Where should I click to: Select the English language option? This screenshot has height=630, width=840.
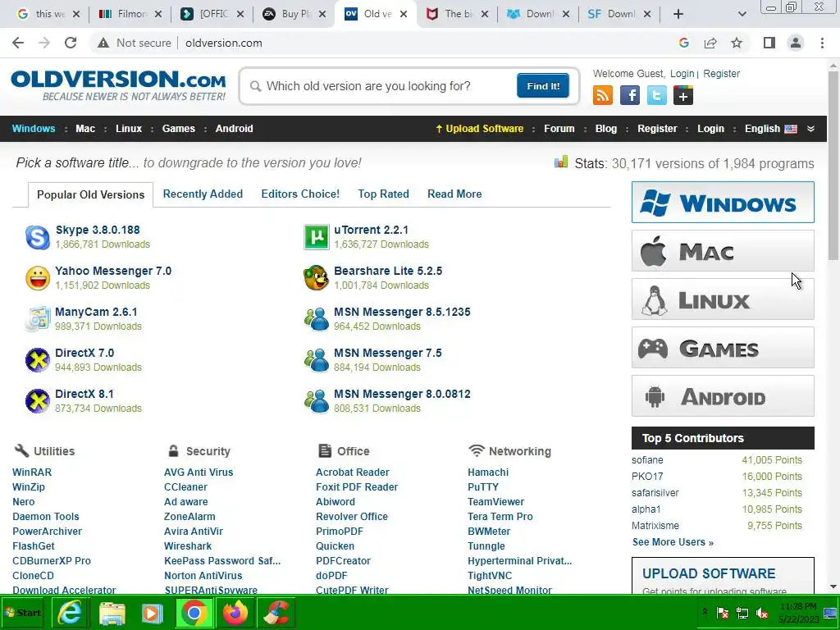pos(770,129)
